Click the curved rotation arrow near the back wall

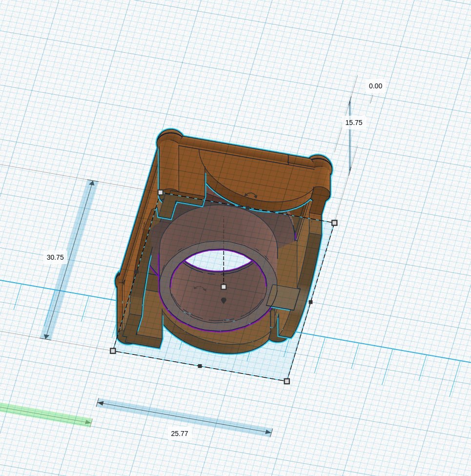pos(251,195)
